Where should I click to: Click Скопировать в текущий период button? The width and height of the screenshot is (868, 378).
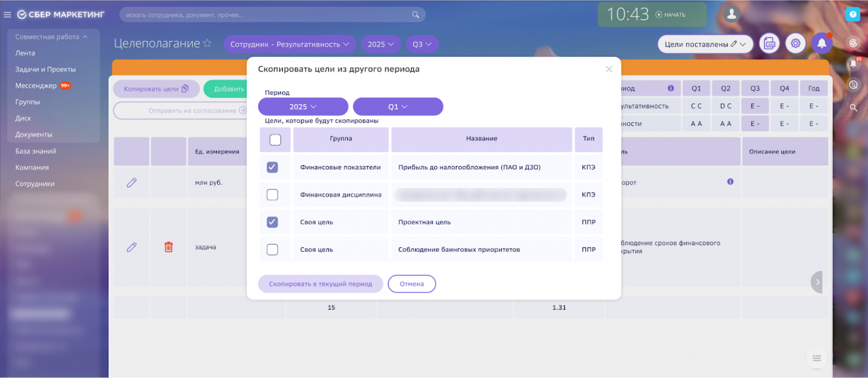[x=320, y=283]
